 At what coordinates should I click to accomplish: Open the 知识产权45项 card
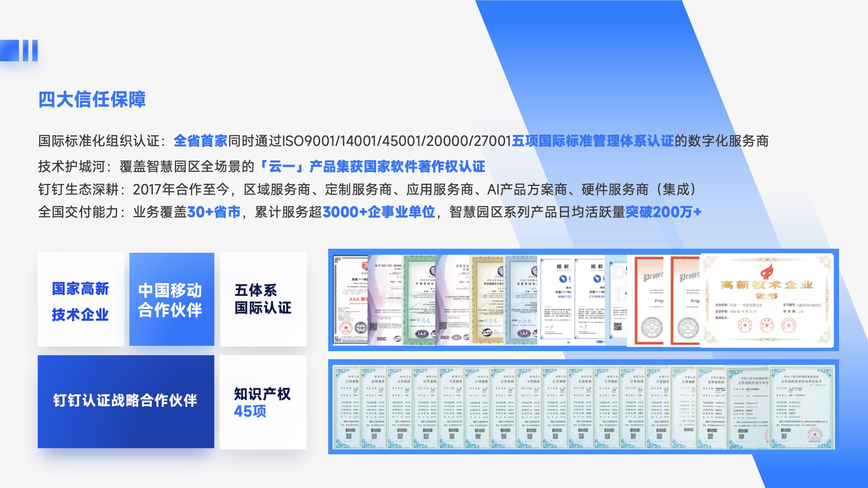coord(263,402)
